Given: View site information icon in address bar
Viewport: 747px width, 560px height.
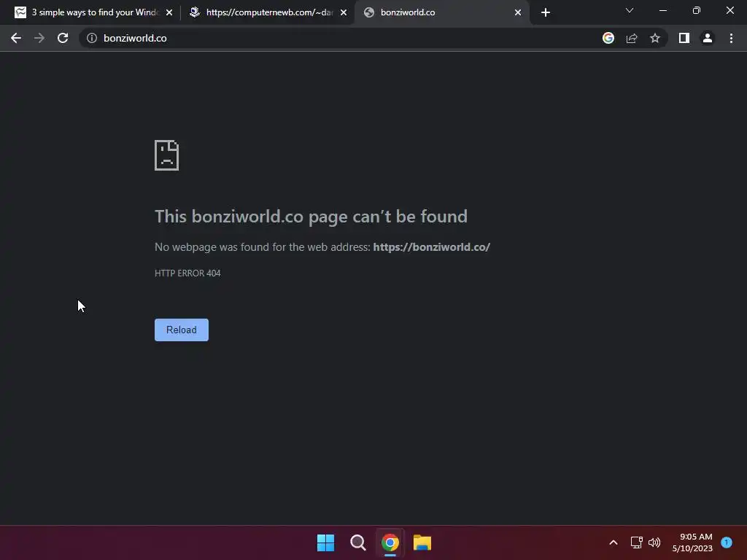Looking at the screenshot, I should [92, 38].
